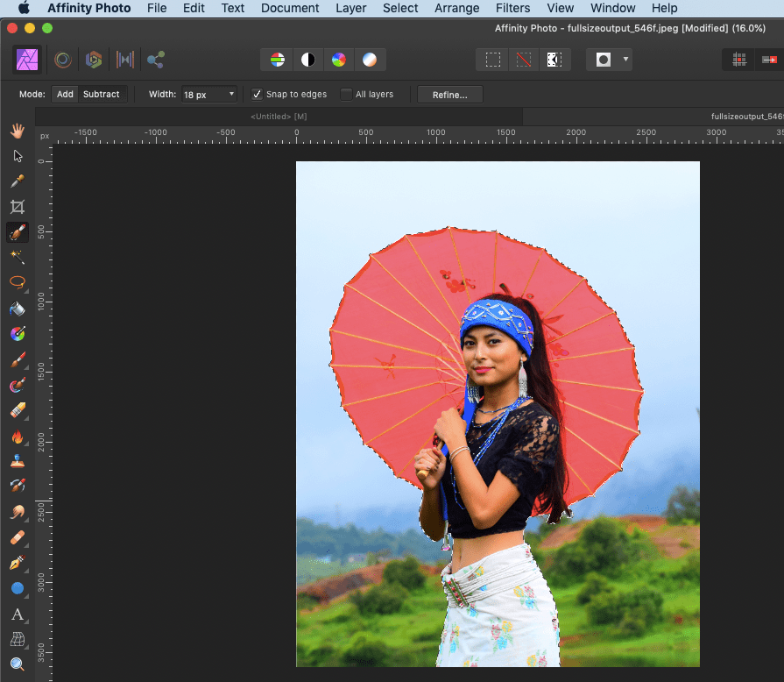Select the Crop tool

pos(17,207)
